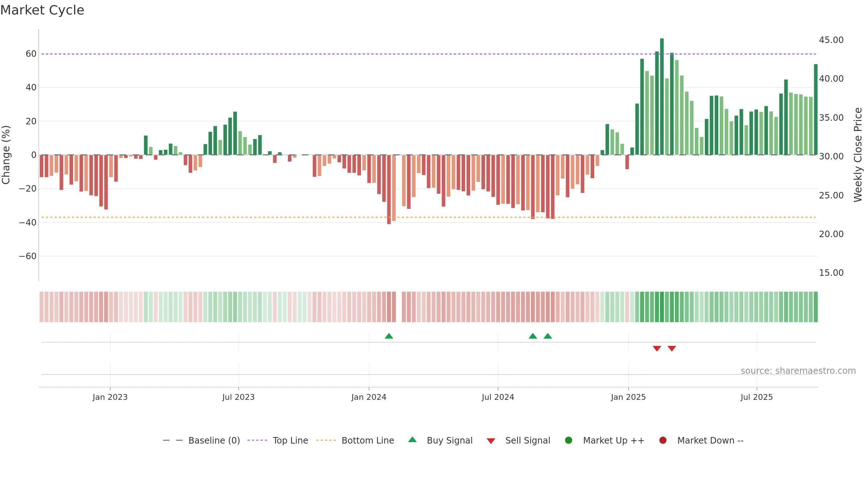Click the Buy Signal green triangle legend icon
The width and height of the screenshot is (868, 488).
click(x=412, y=440)
